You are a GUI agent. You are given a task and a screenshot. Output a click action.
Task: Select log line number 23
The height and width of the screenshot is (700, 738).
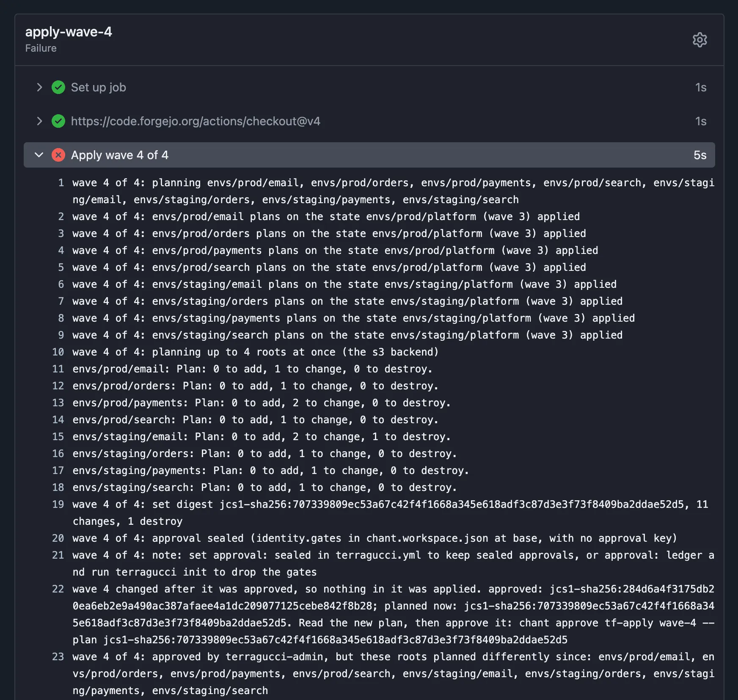pos(58,657)
